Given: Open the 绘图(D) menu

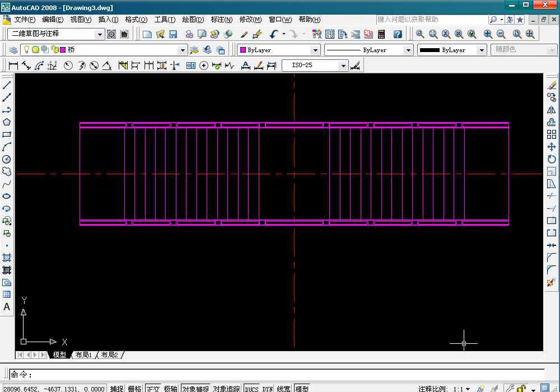Looking at the screenshot, I should pyautogui.click(x=193, y=19).
